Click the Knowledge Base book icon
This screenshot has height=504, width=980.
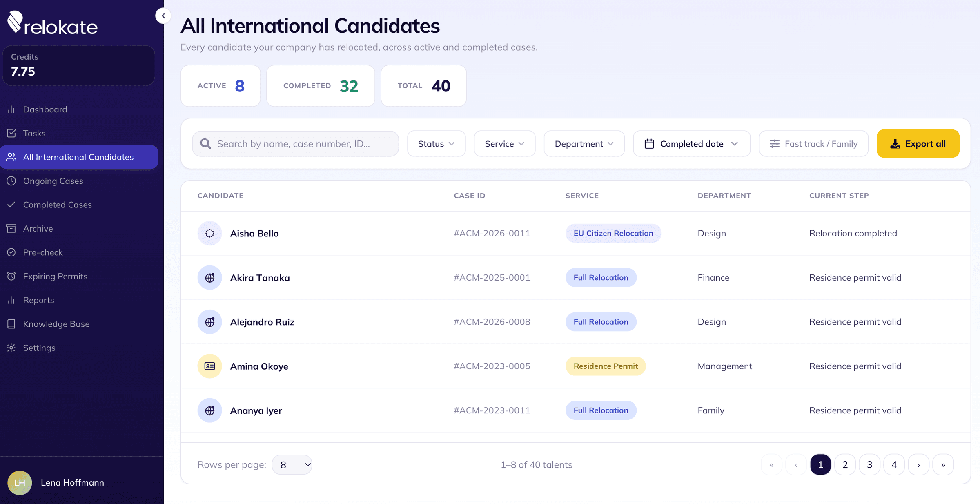(x=11, y=324)
